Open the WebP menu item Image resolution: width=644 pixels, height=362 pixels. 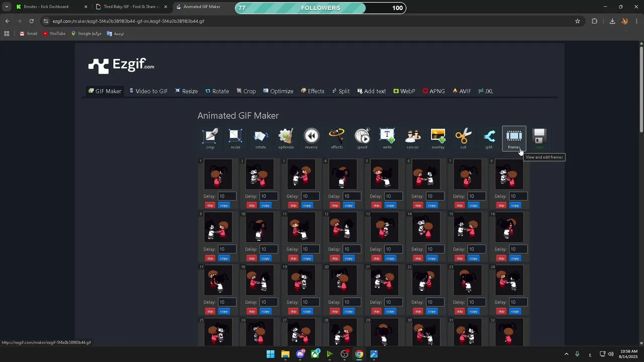(404, 91)
